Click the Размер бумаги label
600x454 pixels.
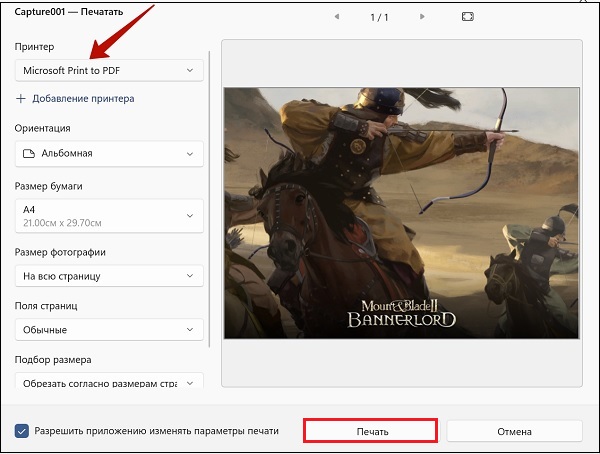49,186
